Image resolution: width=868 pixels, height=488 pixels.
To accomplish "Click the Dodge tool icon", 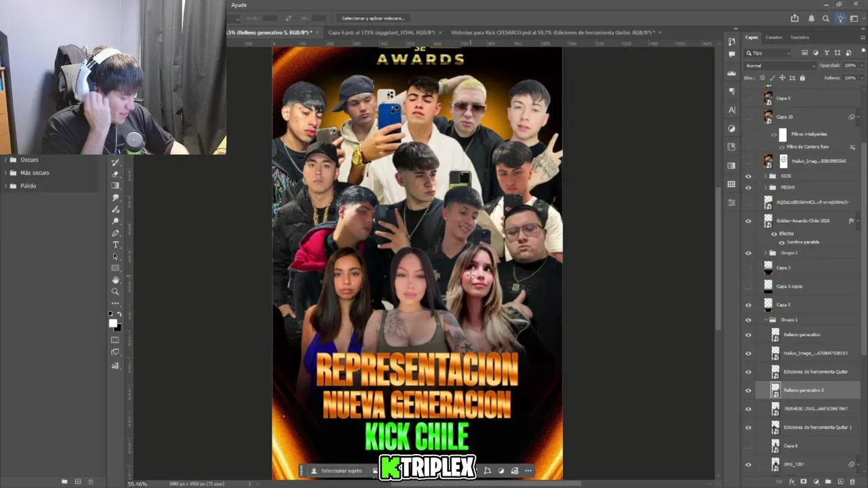I will point(115,221).
